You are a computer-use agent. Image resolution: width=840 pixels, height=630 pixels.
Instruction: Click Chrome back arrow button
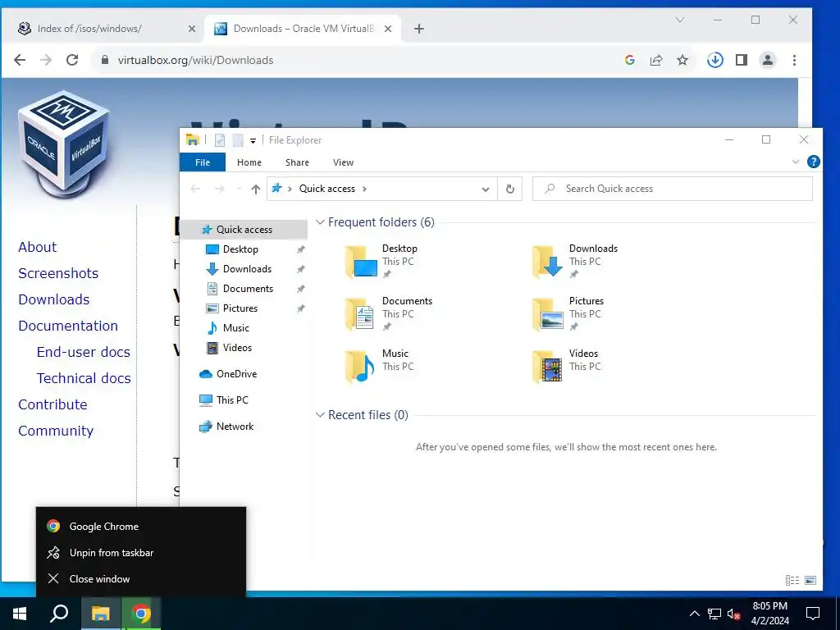click(x=20, y=60)
